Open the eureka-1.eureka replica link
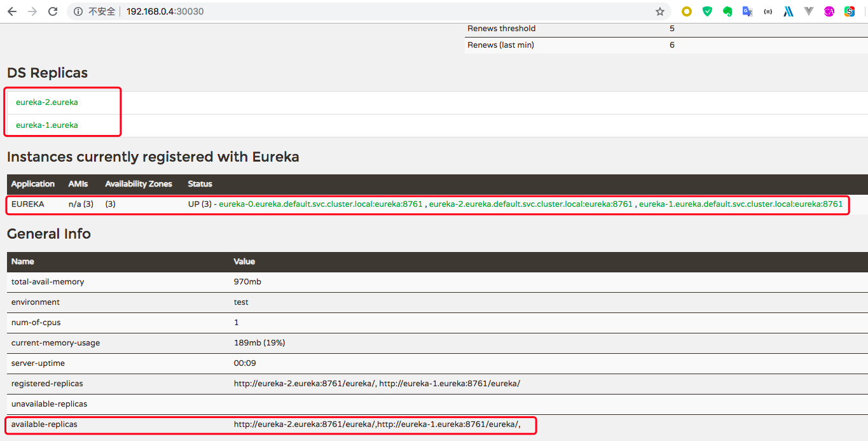868x441 pixels. (x=47, y=125)
